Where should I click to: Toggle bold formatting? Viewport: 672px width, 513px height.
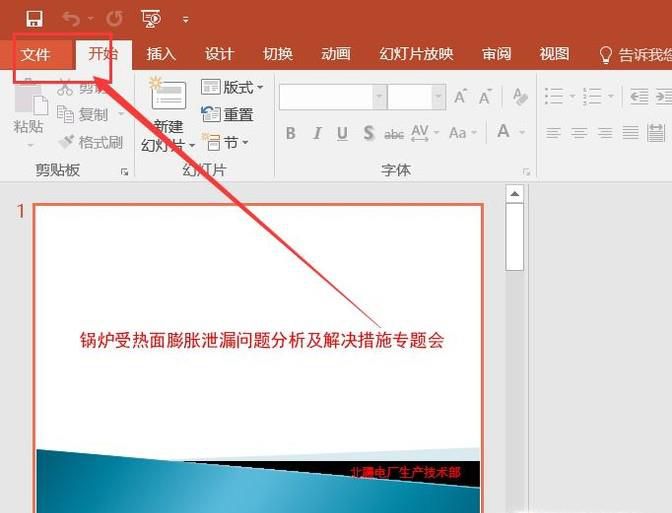pyautogui.click(x=291, y=133)
